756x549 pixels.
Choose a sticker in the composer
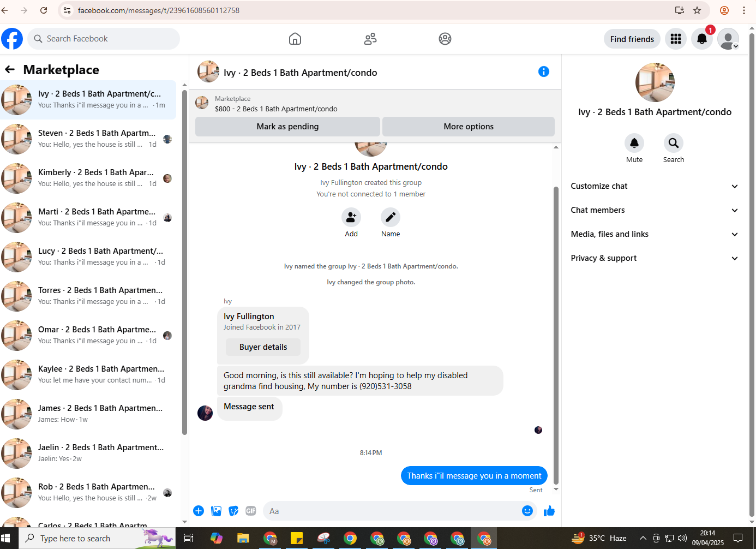click(233, 511)
